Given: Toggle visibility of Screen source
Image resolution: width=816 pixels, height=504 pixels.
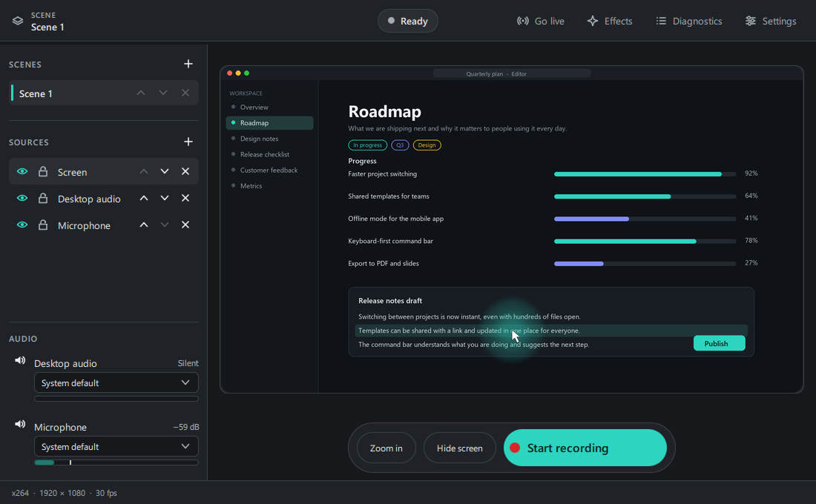Looking at the screenshot, I should [22, 171].
